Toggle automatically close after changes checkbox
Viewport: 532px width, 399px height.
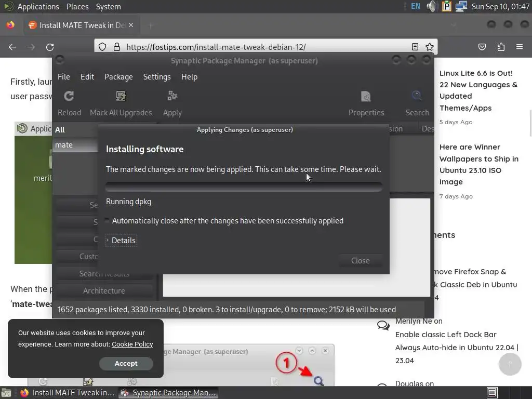tap(107, 220)
